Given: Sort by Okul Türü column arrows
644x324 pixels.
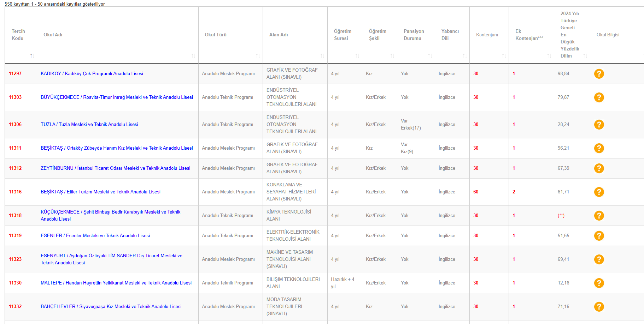Looking at the screenshot, I should (x=258, y=56).
